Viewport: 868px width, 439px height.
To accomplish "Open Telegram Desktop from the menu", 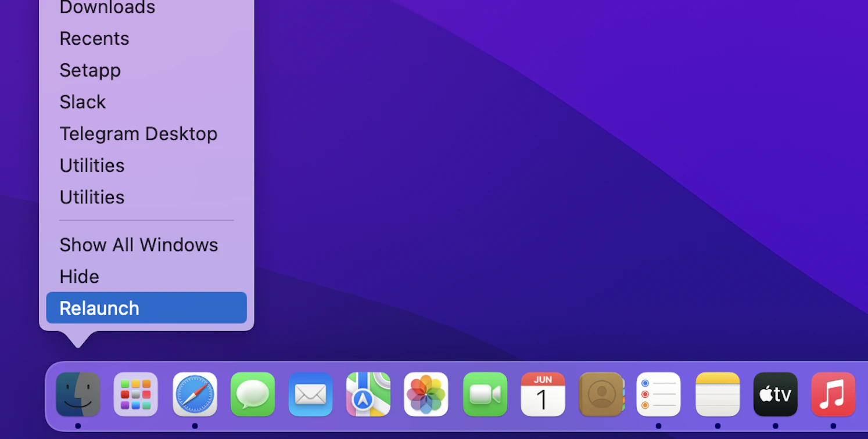I will [x=138, y=134].
